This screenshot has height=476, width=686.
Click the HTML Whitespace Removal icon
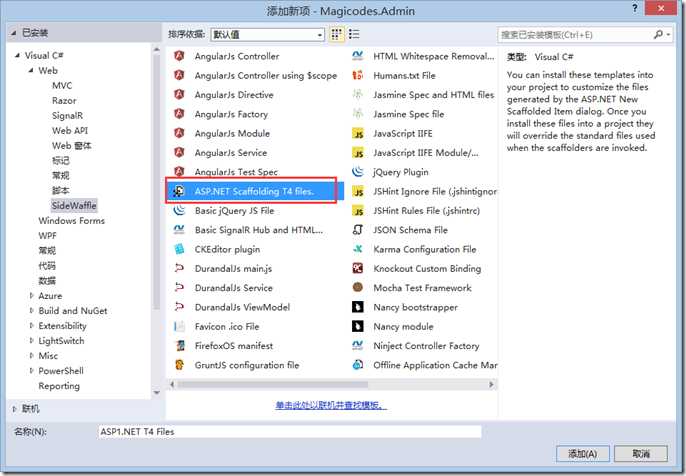point(358,56)
